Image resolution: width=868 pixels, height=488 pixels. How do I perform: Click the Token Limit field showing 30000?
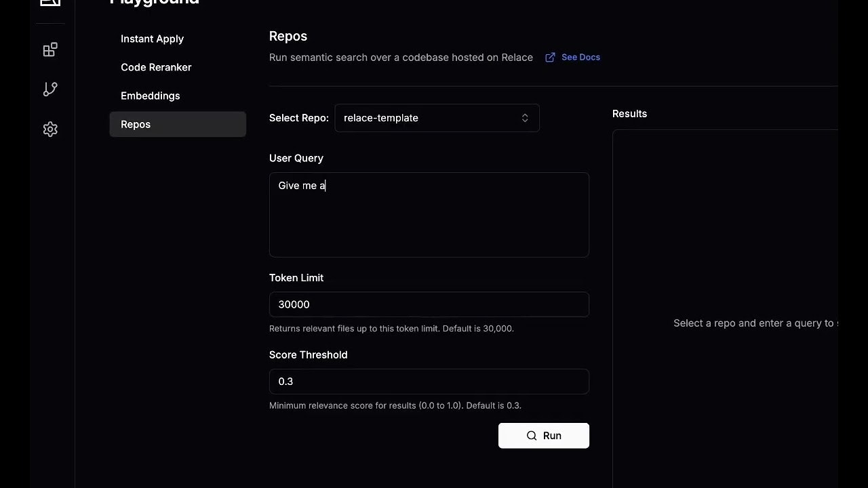429,304
